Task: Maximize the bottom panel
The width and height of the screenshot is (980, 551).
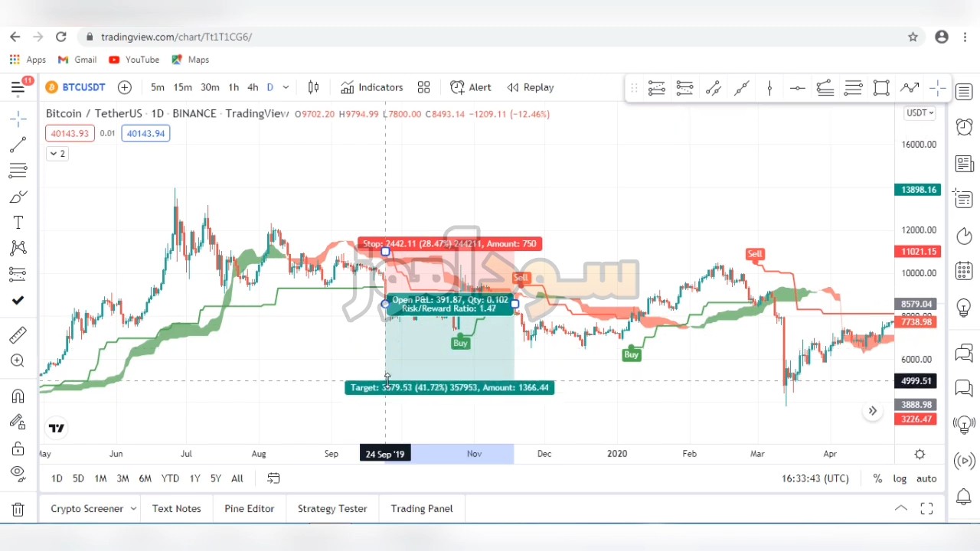Action: [926, 509]
